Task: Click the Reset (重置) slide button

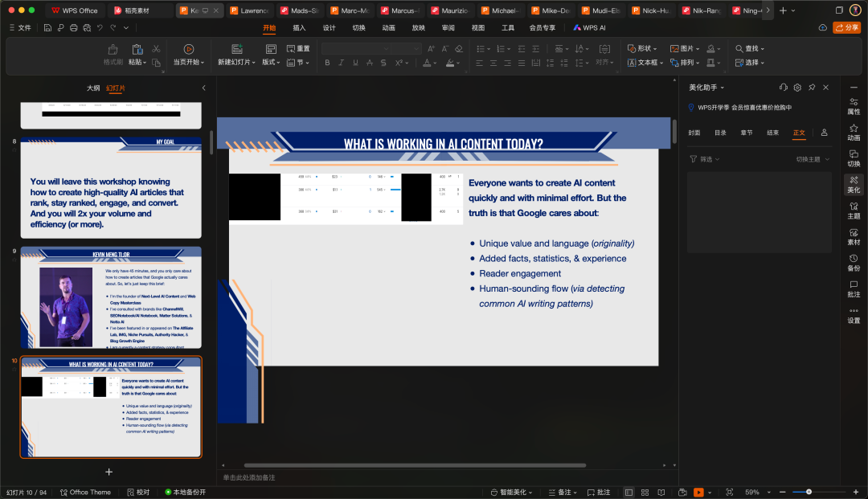Action: point(298,49)
